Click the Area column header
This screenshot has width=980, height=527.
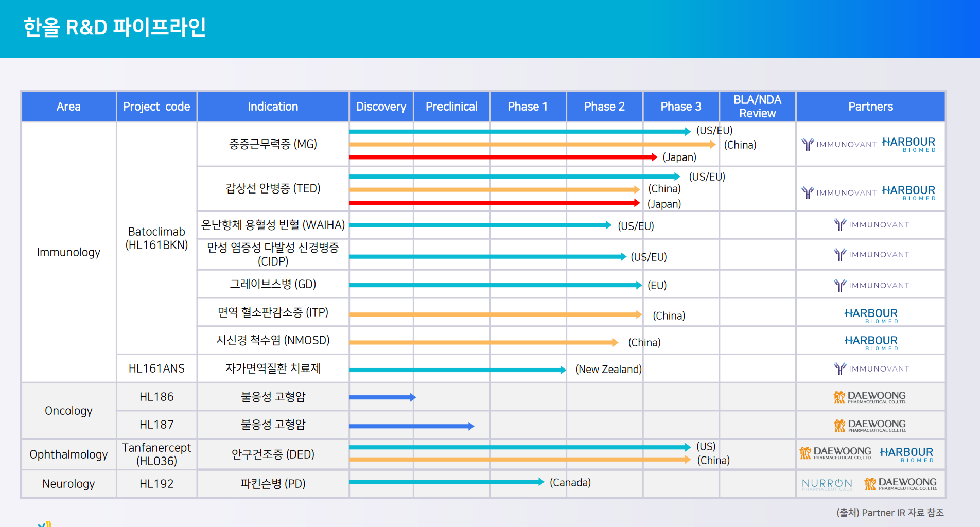click(68, 107)
